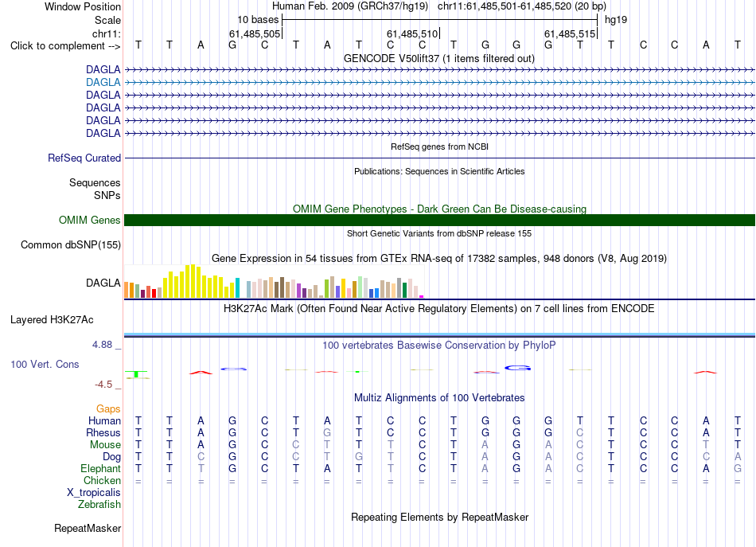
Task: Select the Human alignment row label
Action: click(104, 420)
